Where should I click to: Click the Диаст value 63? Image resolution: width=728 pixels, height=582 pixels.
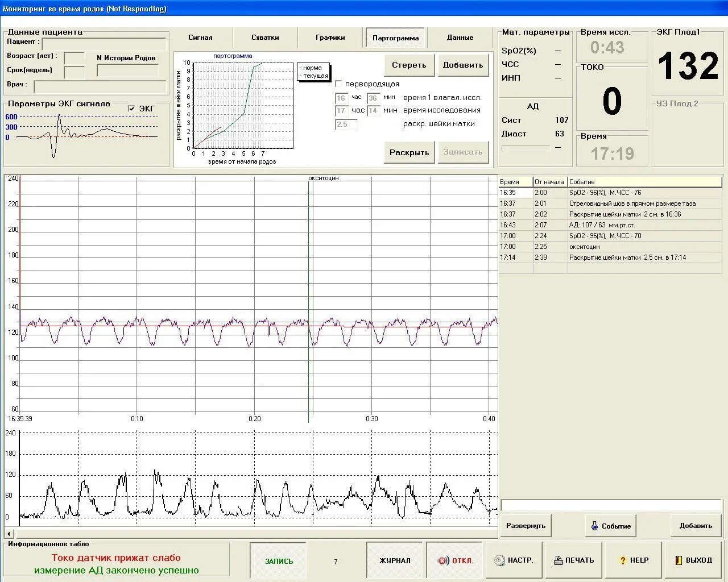pos(560,134)
